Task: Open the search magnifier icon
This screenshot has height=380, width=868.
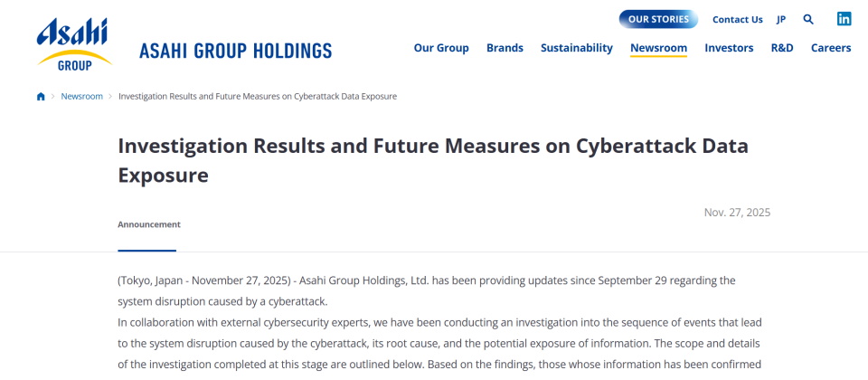Action: coord(808,19)
